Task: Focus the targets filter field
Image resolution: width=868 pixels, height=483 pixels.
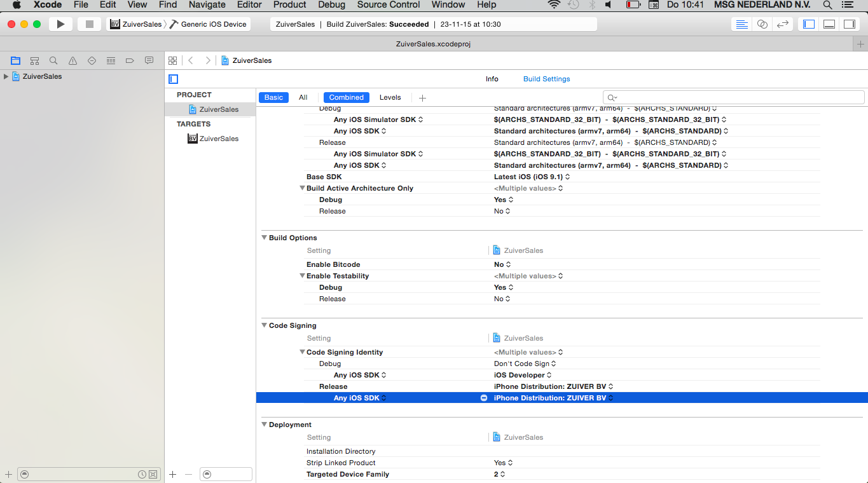Action: click(x=226, y=474)
